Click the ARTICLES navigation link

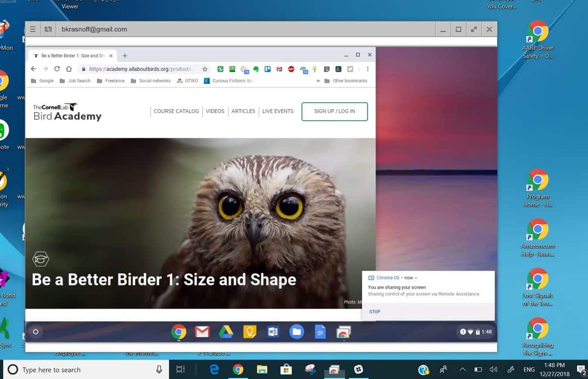pos(243,111)
